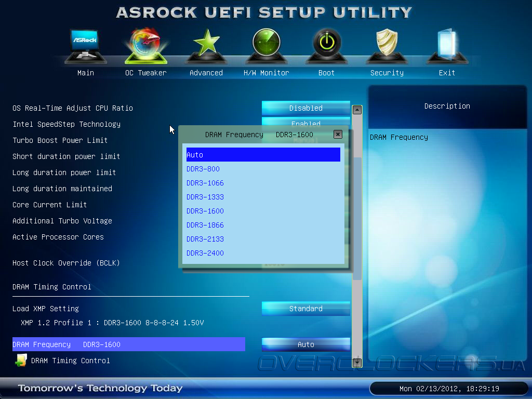The height and width of the screenshot is (399, 532).
Task: Choose Auto in DRAM Frequency list
Action: coord(263,155)
